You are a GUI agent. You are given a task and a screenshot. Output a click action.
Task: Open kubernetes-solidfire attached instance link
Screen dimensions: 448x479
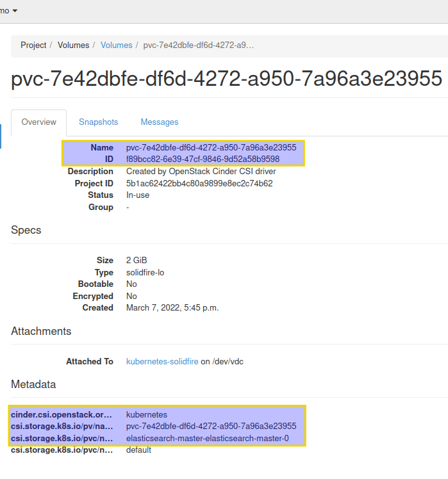[x=162, y=362]
